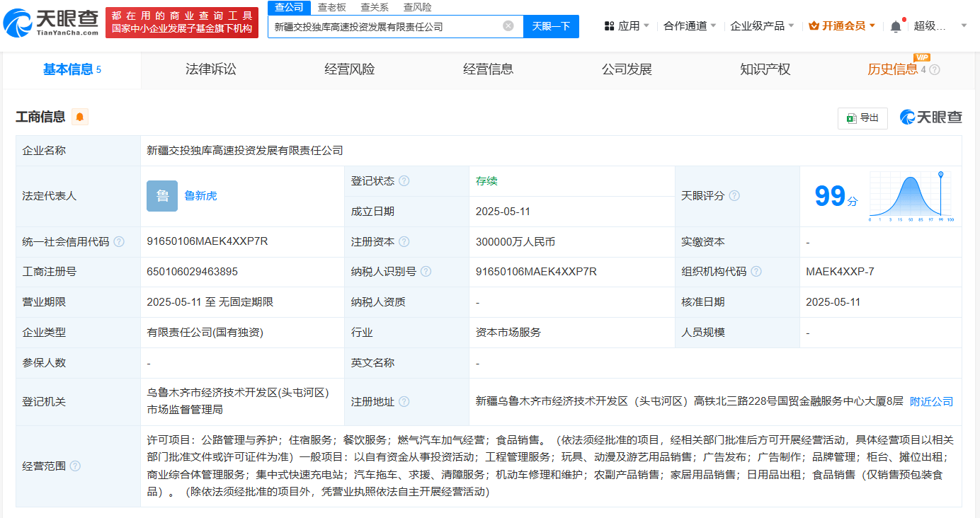This screenshot has height=518, width=980.
Task: Click the 天眼一下 search button
Action: point(551,26)
